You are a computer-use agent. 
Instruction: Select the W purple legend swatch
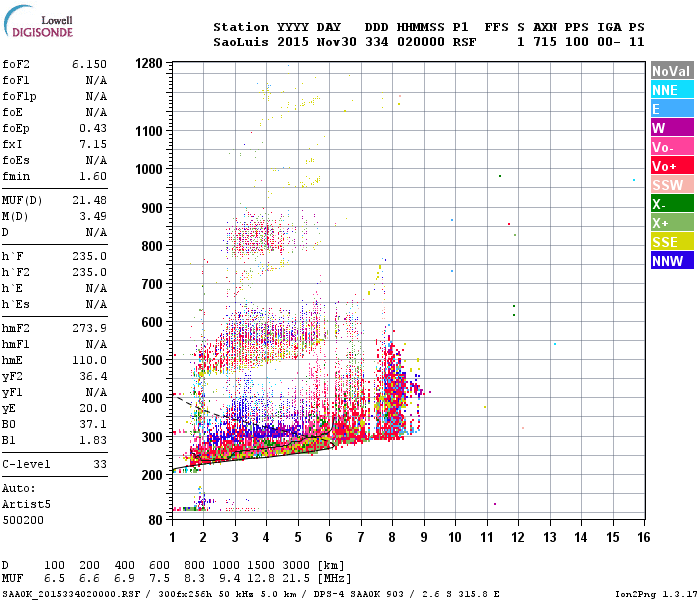672,128
